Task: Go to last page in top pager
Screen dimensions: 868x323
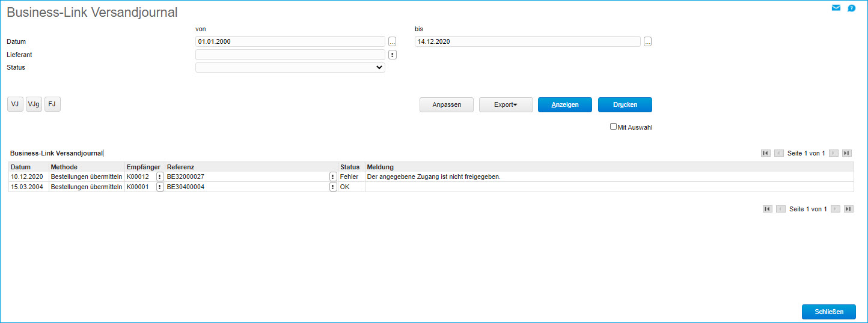Action: pyautogui.click(x=846, y=153)
